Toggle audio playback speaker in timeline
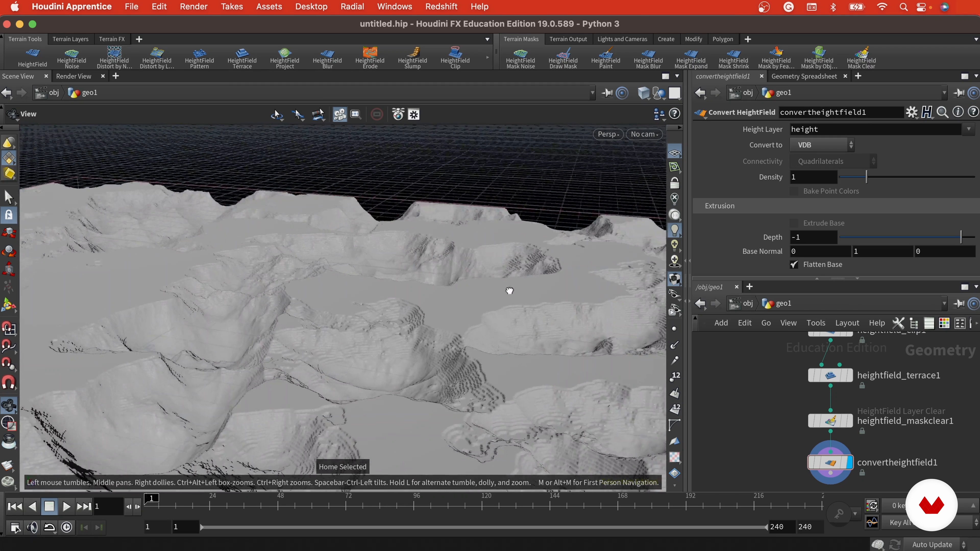 (x=32, y=527)
